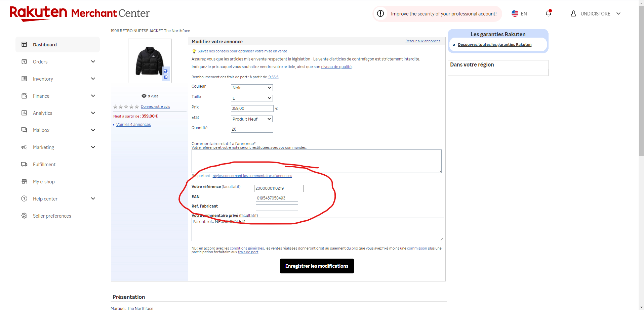Image resolution: width=644 pixels, height=310 pixels.
Task: Expand the Help center menu chevron
Action: [93, 198]
